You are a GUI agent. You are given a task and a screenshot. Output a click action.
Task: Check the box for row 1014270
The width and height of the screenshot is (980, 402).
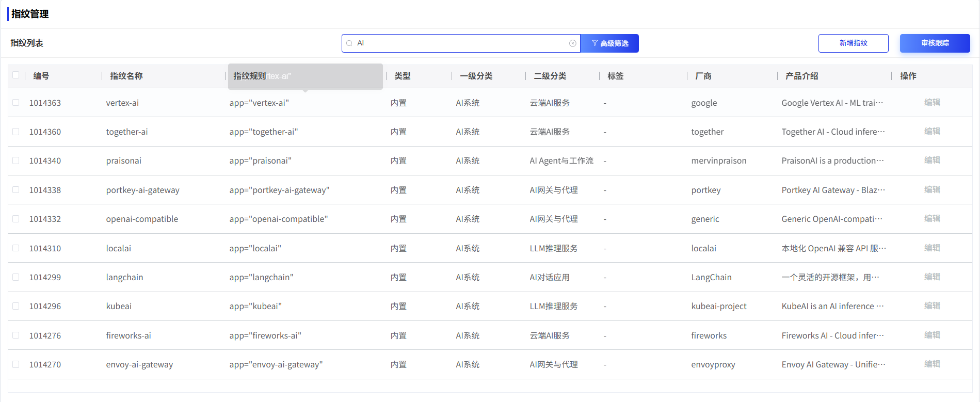point(16,364)
